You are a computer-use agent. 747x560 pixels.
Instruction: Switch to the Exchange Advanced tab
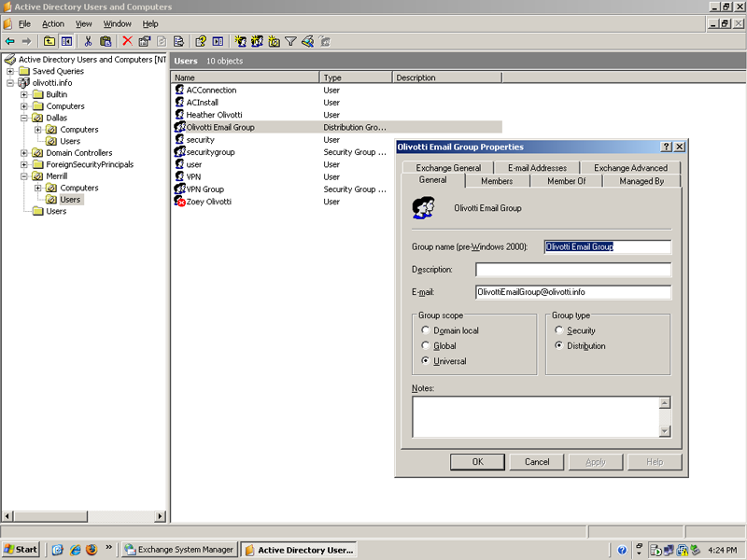point(630,168)
